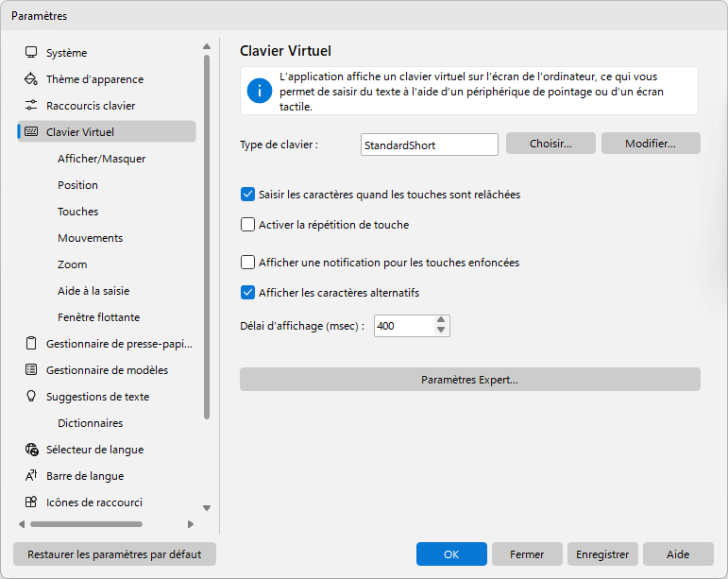
Task: Click the sidebar scroll down arrow
Action: click(207, 508)
